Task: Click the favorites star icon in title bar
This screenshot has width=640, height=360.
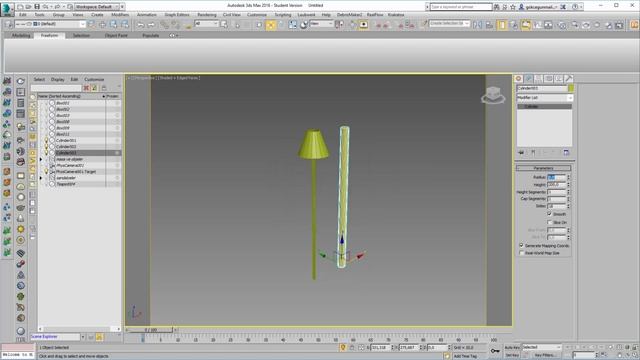Action: click(x=513, y=7)
